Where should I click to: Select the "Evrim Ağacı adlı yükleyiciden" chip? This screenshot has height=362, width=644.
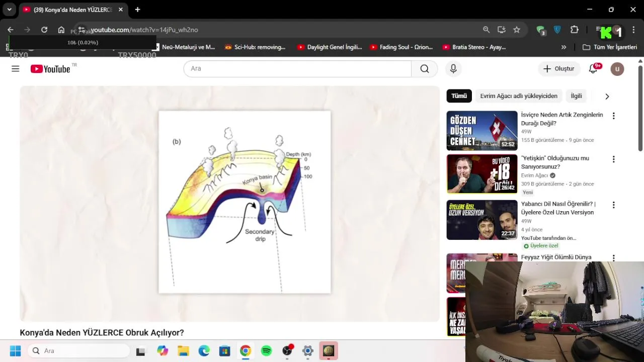tap(519, 96)
